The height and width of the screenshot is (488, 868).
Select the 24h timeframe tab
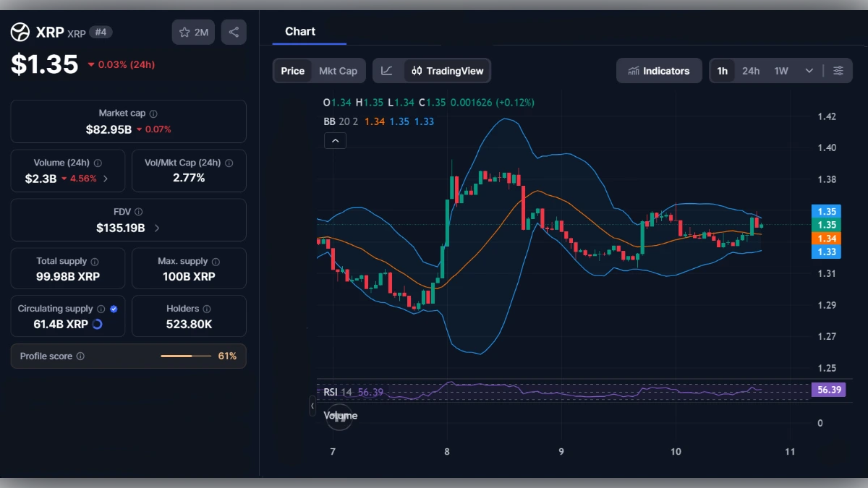(751, 71)
